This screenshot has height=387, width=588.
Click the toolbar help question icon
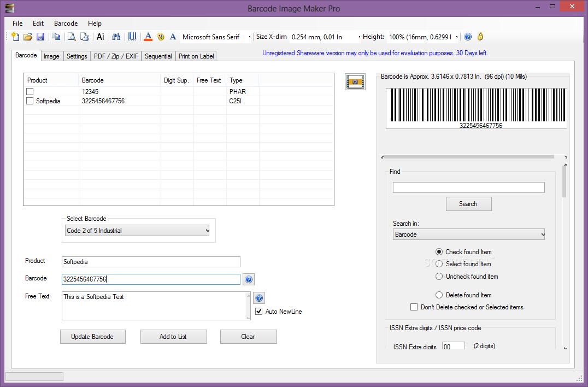click(x=468, y=37)
